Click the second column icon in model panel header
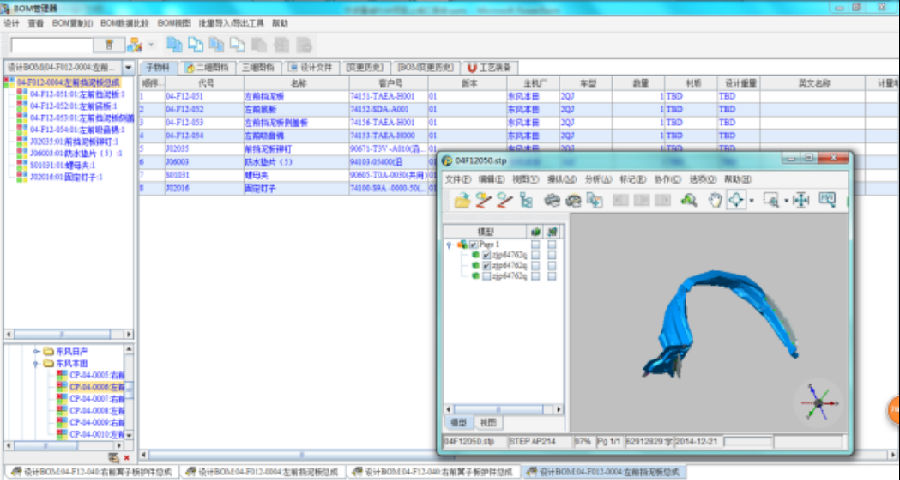Screen dimensions: 900x480 click(552, 231)
